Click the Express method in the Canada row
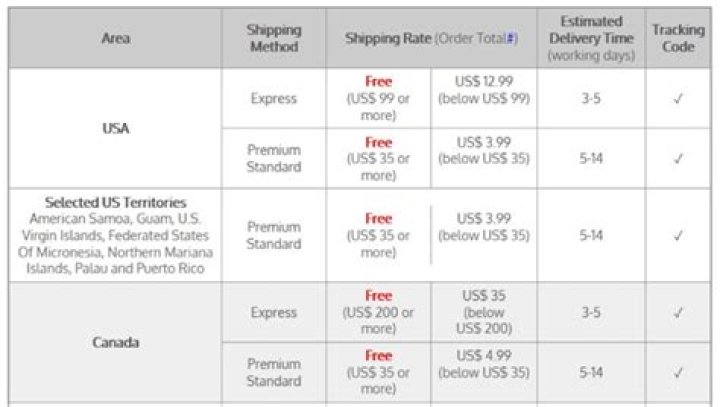720x407 pixels. pyautogui.click(x=273, y=312)
